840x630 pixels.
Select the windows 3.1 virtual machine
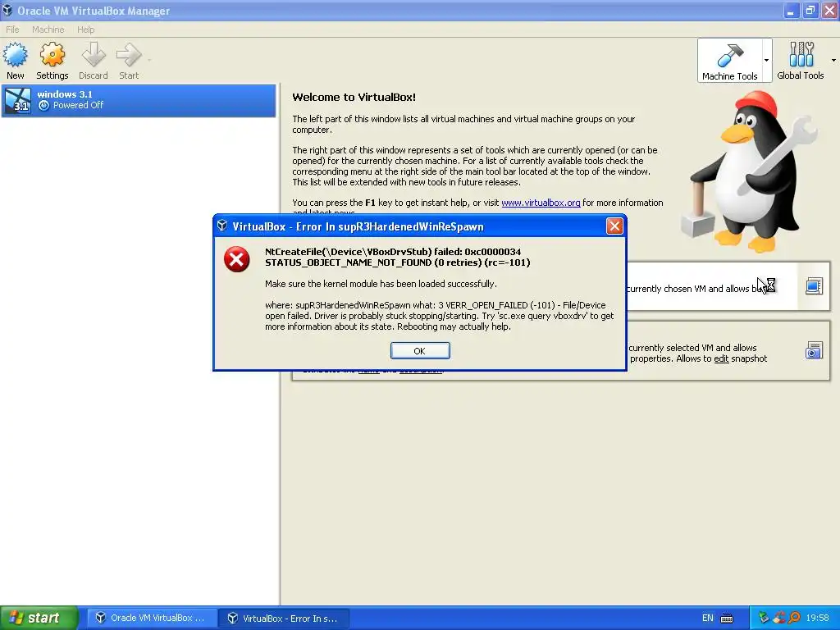pos(138,100)
